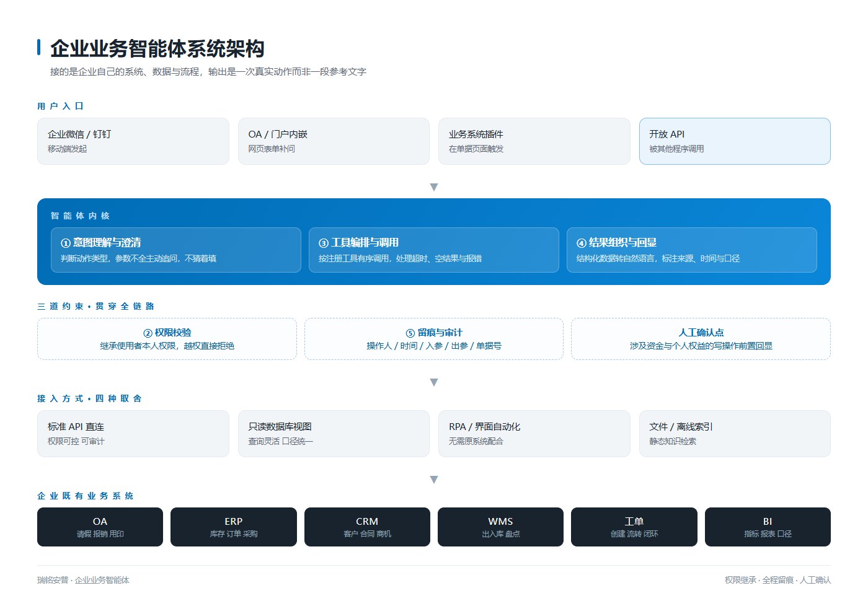Select the OA / 门户内嵌 entry card
Image resolution: width=868 pixels, height=601 pixels.
pos(334,141)
